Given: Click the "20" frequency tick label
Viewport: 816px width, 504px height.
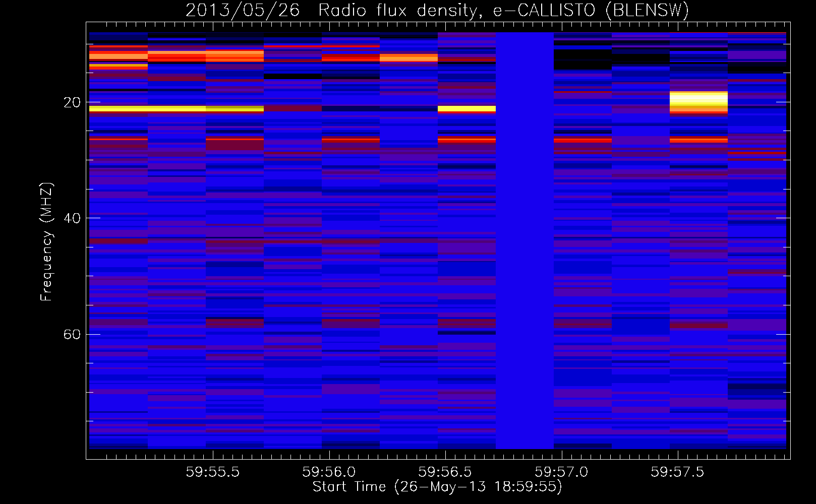Looking at the screenshot, I should coord(72,102).
